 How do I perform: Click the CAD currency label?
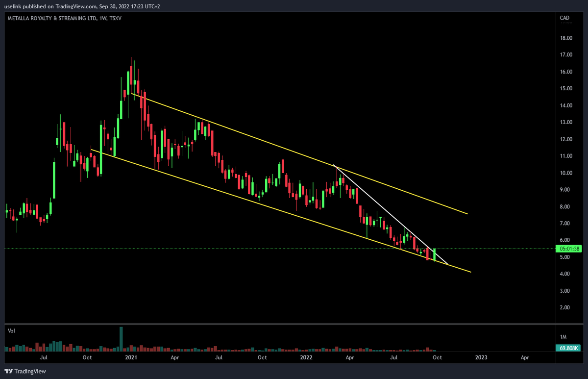(564, 18)
